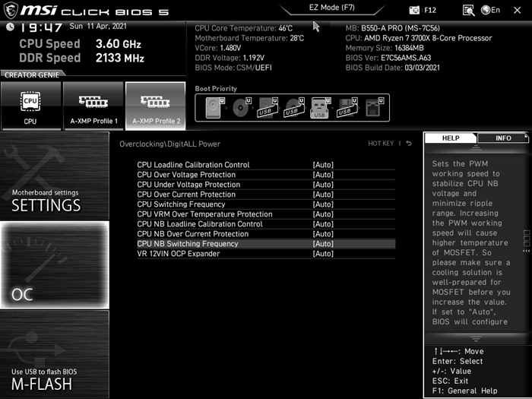Click the F1: General Help hint

465,391
